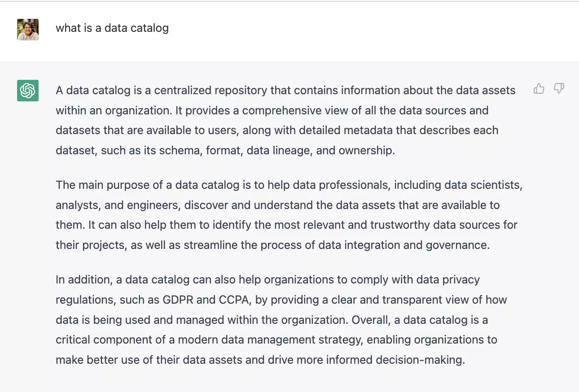
Task: Click the thumbs up icon on the response
Action: click(x=539, y=89)
